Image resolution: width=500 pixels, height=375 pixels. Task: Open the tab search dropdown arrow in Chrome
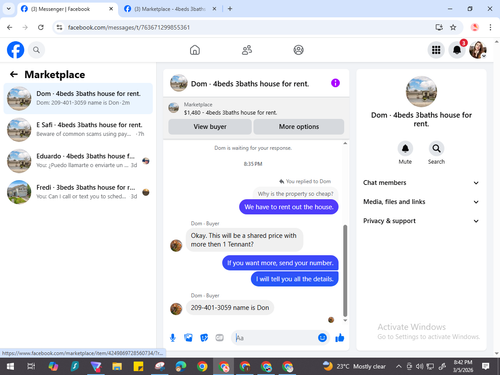pyautogui.click(x=9, y=9)
